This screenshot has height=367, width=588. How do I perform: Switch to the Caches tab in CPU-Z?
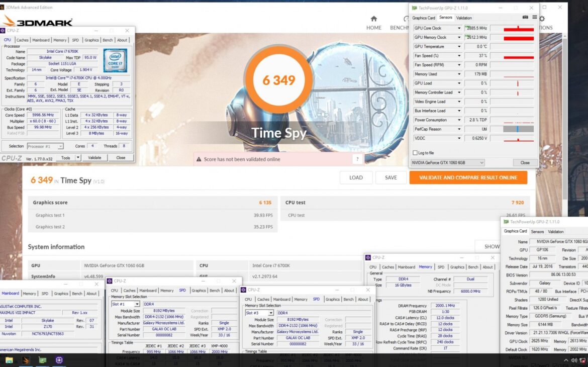[23, 40]
